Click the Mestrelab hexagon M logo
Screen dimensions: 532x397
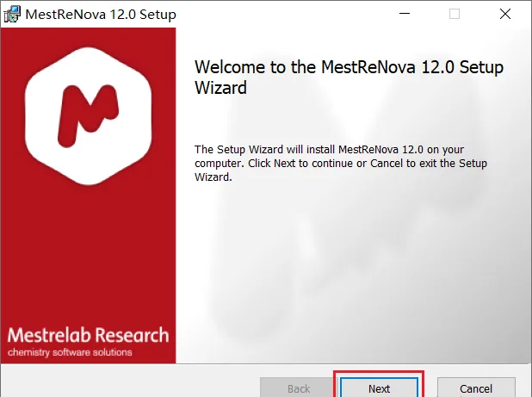88,116
